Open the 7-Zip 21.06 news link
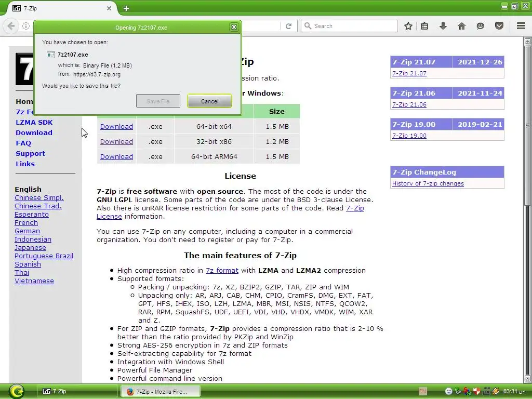This screenshot has width=532, height=399. [409, 104]
